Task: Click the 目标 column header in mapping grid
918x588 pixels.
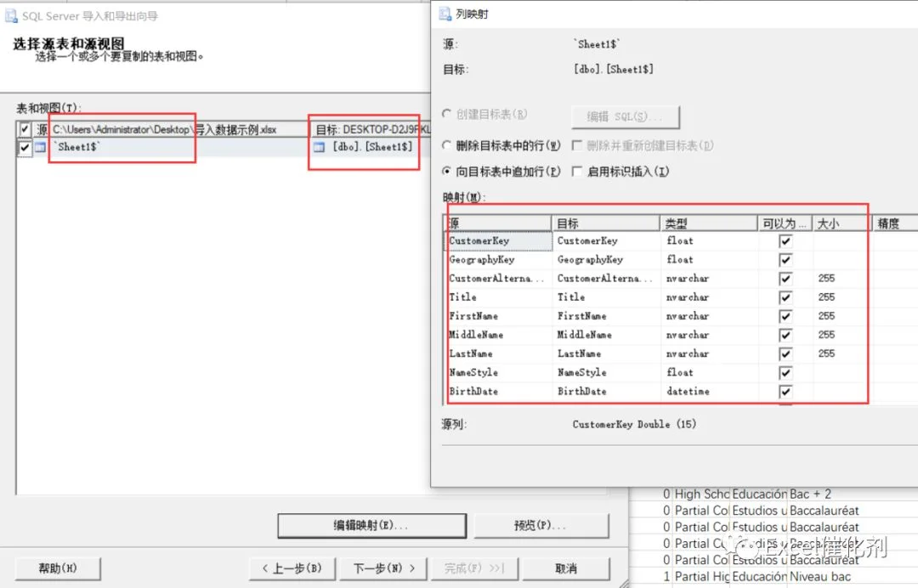Action: 605,223
